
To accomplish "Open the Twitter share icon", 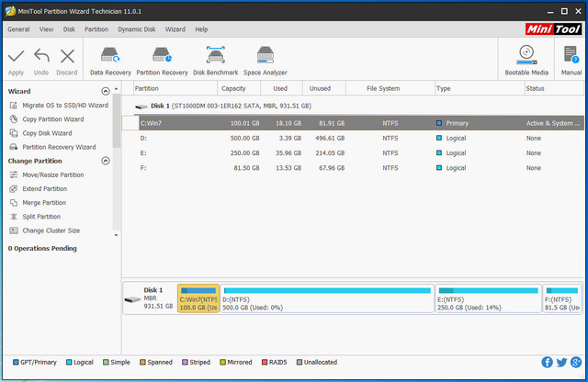I will point(561,362).
